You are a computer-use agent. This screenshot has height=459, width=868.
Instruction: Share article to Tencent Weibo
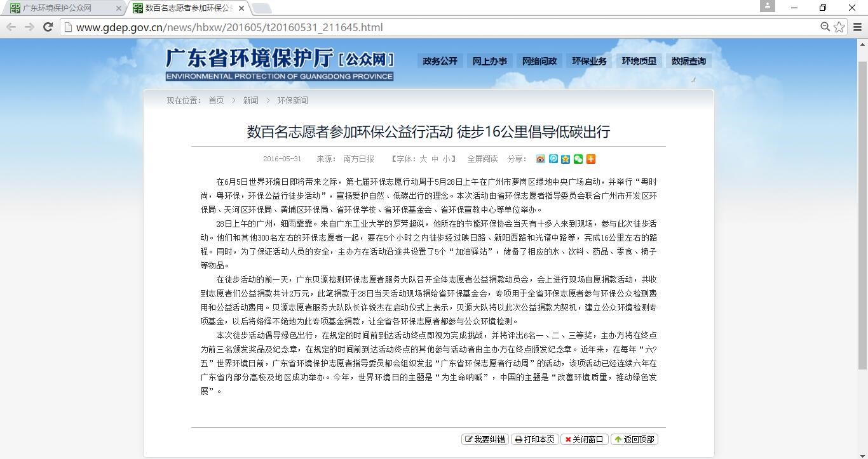tap(553, 159)
